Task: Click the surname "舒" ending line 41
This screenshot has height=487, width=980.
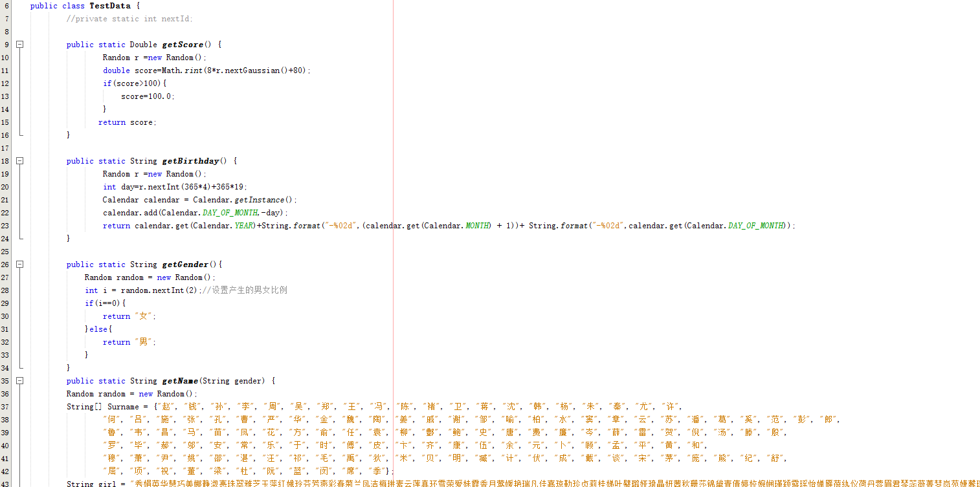Action: point(777,459)
